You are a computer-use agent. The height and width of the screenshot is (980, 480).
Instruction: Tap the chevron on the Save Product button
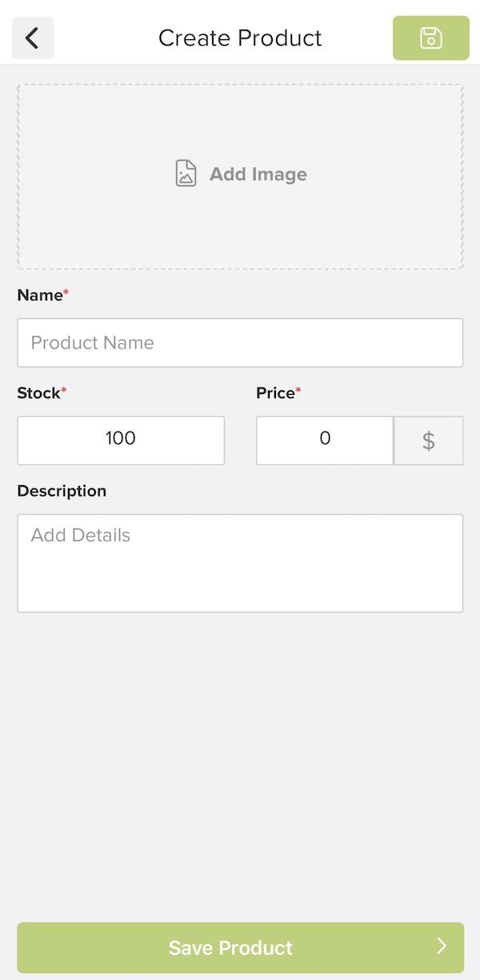(439, 948)
